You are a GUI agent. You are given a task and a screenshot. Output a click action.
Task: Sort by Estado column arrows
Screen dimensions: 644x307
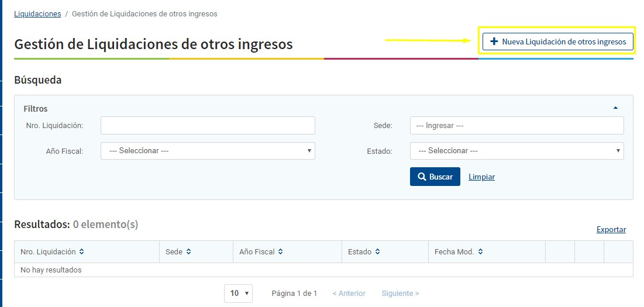pyautogui.click(x=378, y=251)
